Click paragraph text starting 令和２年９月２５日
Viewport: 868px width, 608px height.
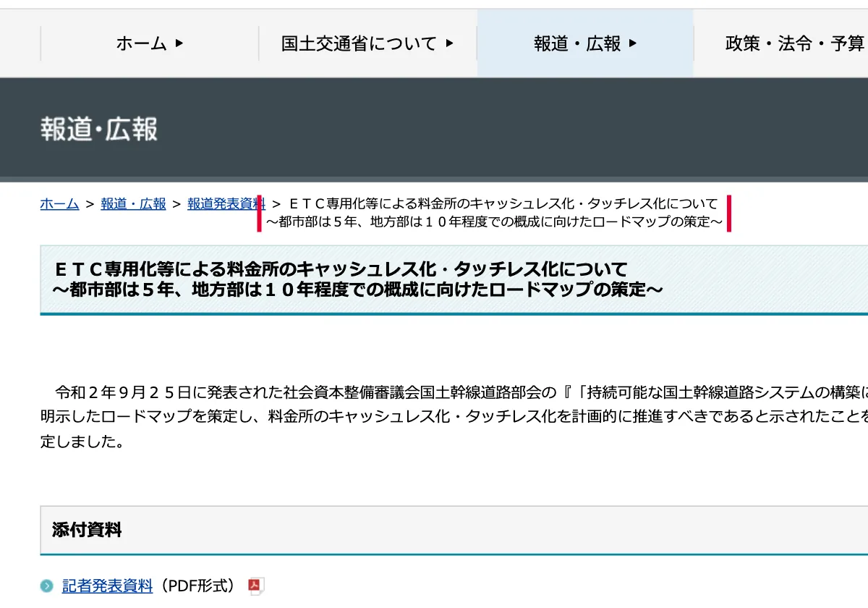pyautogui.click(x=461, y=393)
